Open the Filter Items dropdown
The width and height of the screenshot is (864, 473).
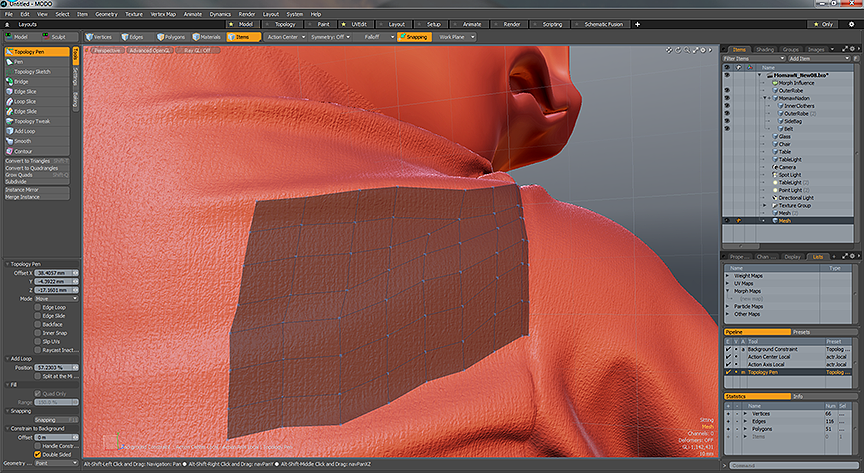[x=754, y=58]
